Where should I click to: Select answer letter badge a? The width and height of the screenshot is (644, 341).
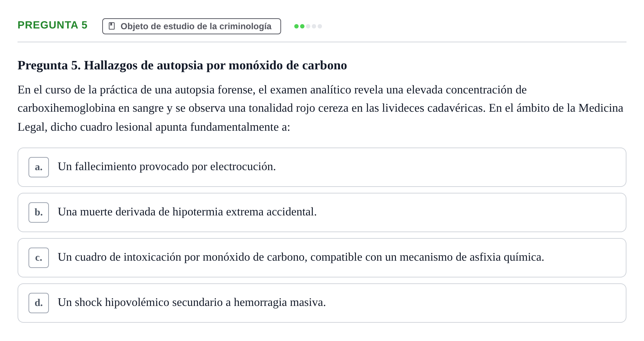(x=39, y=167)
